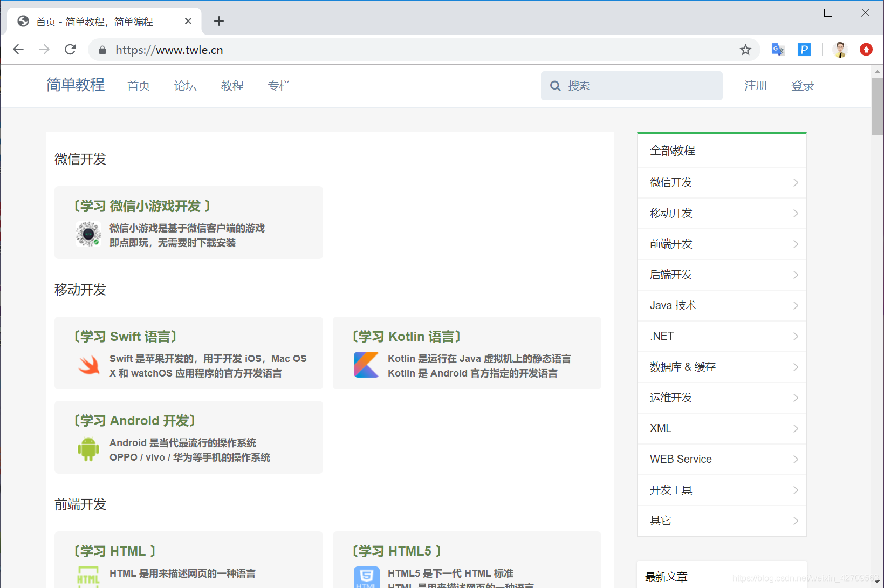Screen dimensions: 884x588
Task: Click the HTML tutorial icon
Action: point(88,576)
